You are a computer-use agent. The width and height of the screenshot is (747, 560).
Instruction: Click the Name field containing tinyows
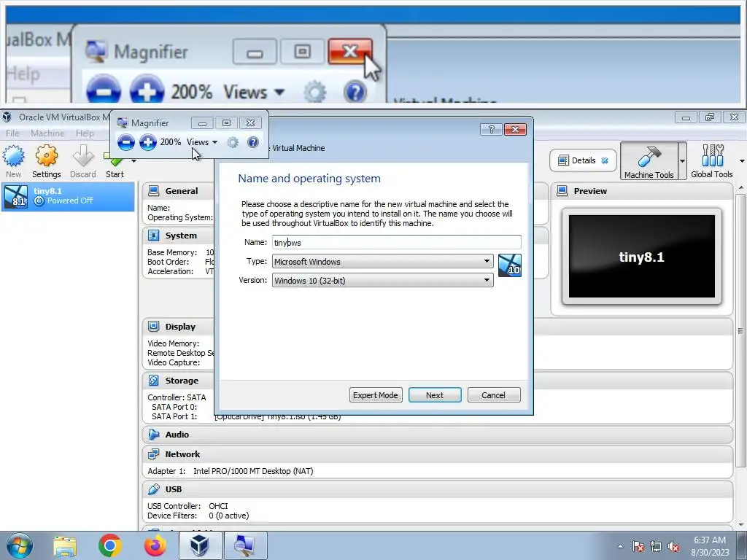pos(396,242)
